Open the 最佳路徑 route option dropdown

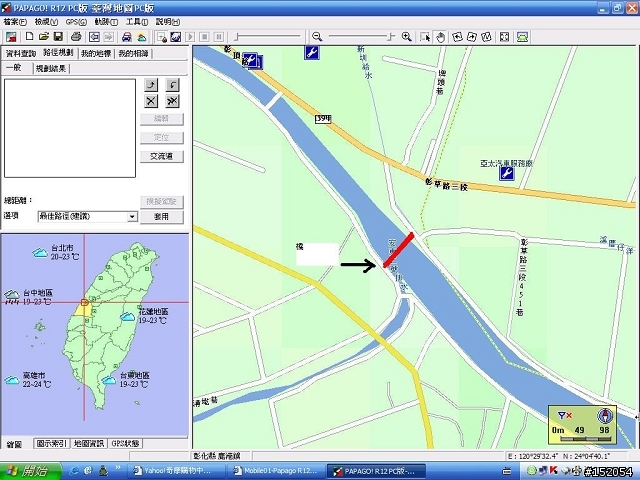click(x=132, y=217)
